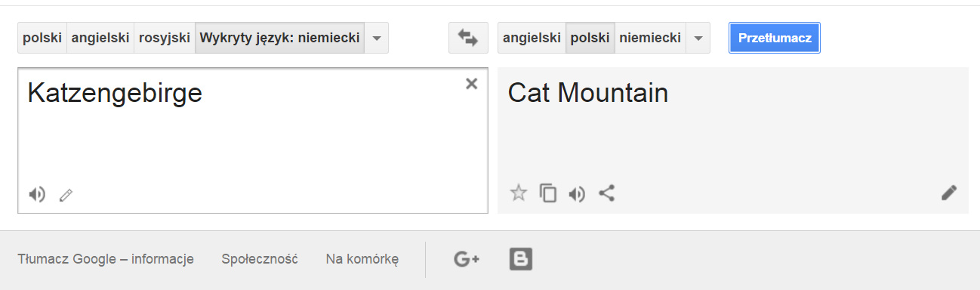This screenshot has height=290, width=980.
Task: Clear the source text with X
Action: 472,84
